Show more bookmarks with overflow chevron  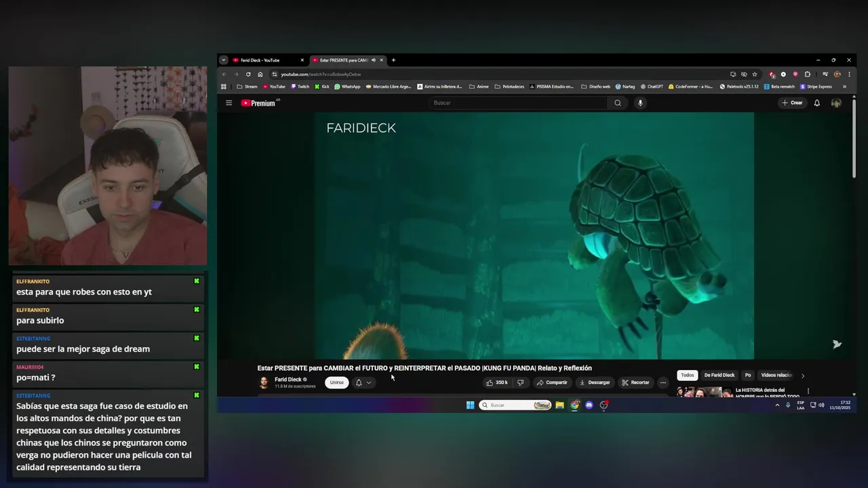pyautogui.click(x=844, y=87)
